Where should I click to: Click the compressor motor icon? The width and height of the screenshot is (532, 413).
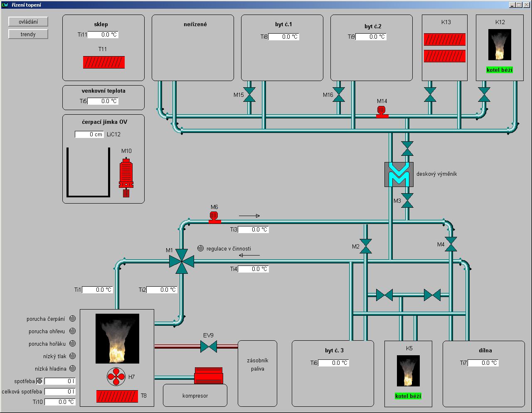click(x=209, y=376)
